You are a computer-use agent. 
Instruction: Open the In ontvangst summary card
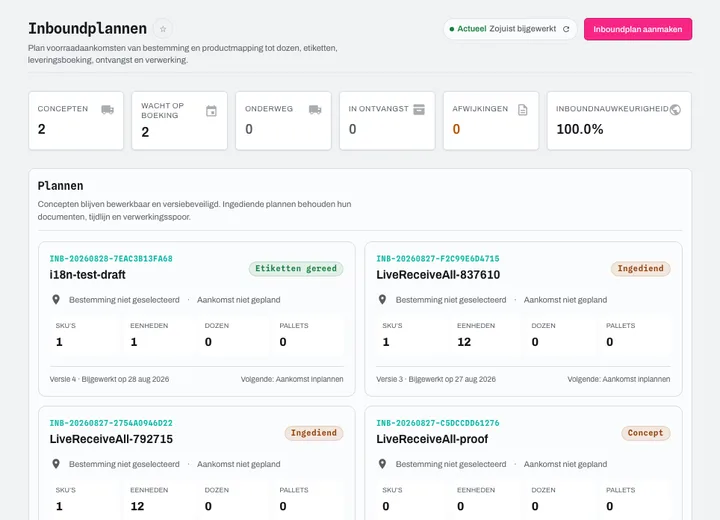(387, 120)
